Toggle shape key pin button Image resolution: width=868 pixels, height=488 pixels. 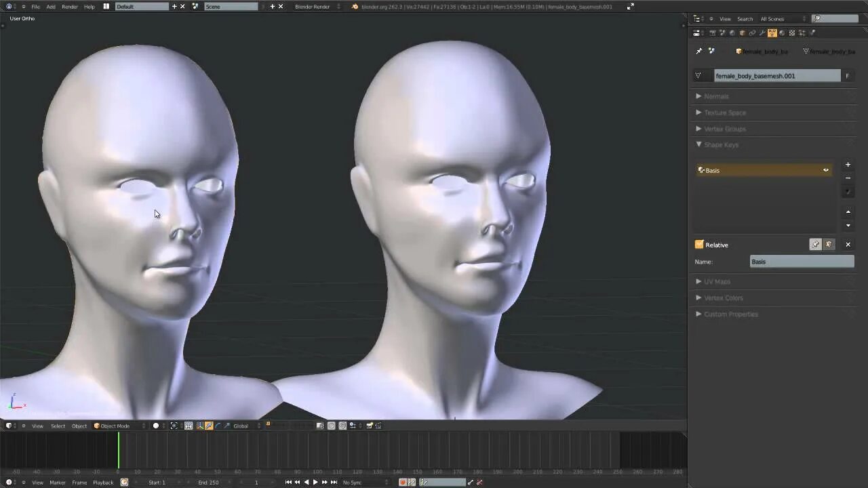coord(816,245)
